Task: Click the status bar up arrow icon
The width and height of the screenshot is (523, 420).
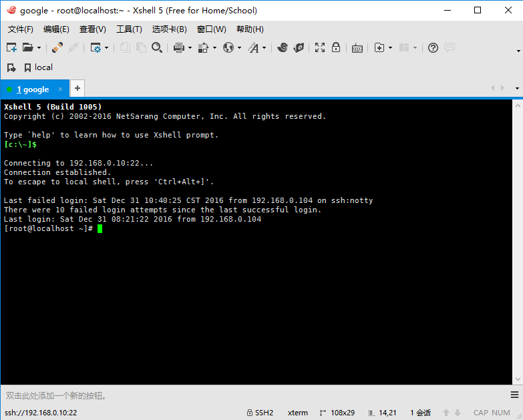Action: 446,413
